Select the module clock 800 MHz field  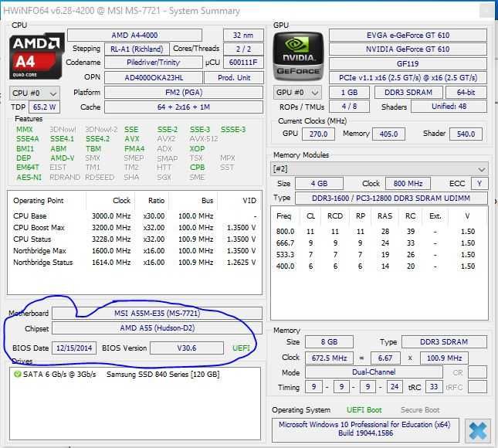pyautogui.click(x=408, y=184)
